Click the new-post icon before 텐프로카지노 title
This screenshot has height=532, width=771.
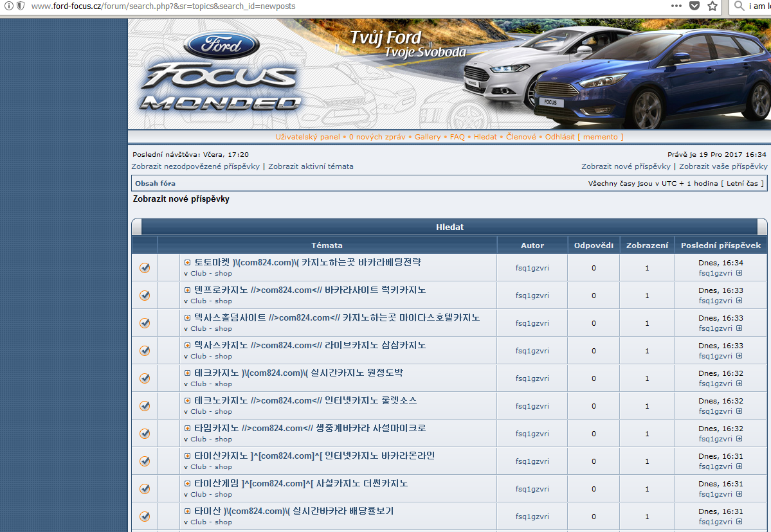click(188, 290)
